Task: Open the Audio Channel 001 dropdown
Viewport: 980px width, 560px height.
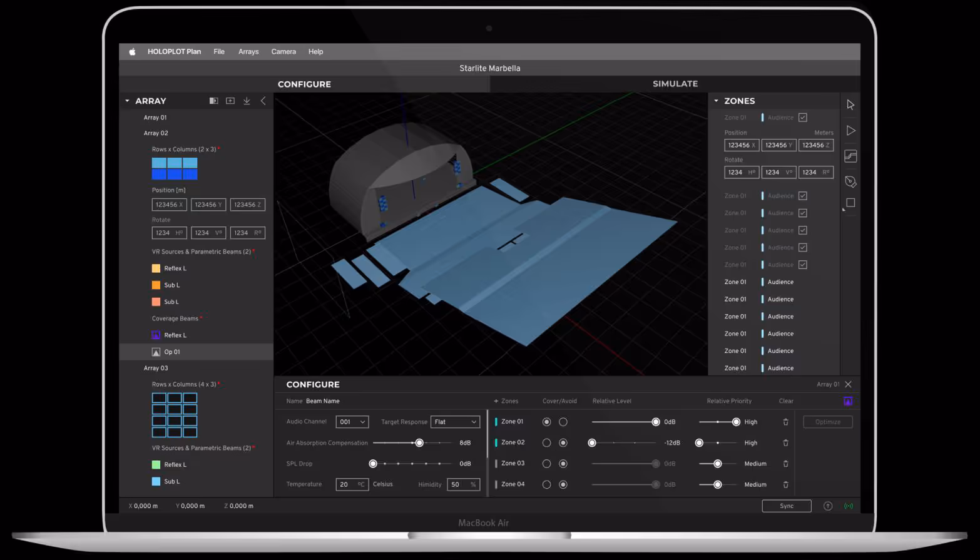Action: tap(352, 422)
